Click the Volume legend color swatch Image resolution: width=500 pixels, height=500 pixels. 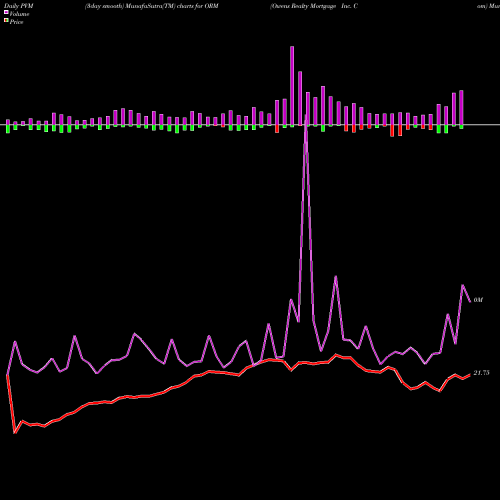(6, 13)
